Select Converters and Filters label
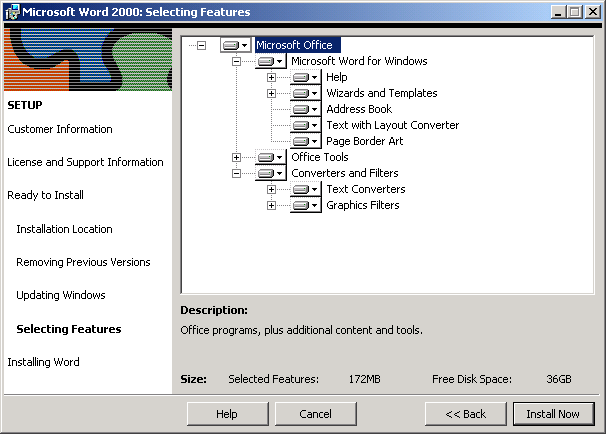606x434 pixels. pyautogui.click(x=345, y=174)
